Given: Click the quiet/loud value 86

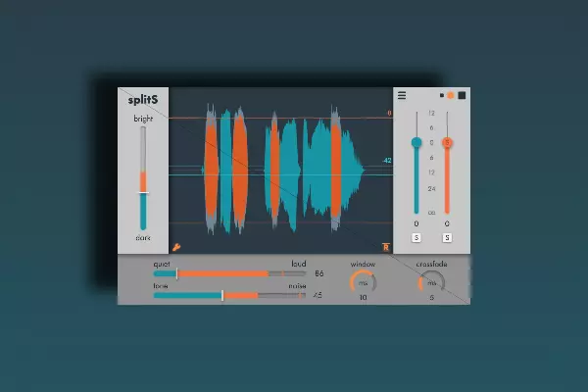Looking at the screenshot, I should point(319,273).
